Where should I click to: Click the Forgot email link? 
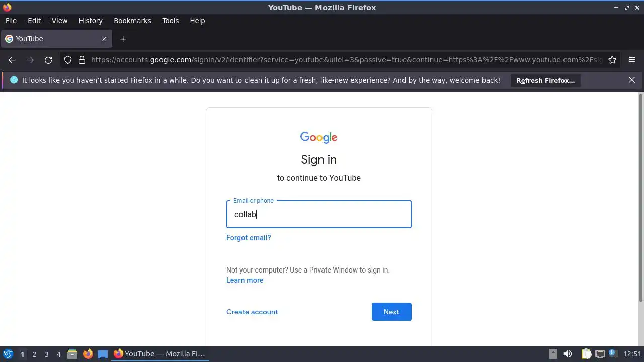249,238
